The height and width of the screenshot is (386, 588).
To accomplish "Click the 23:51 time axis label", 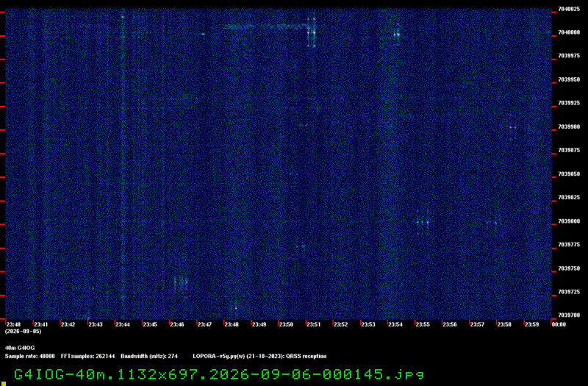I will point(314,324).
